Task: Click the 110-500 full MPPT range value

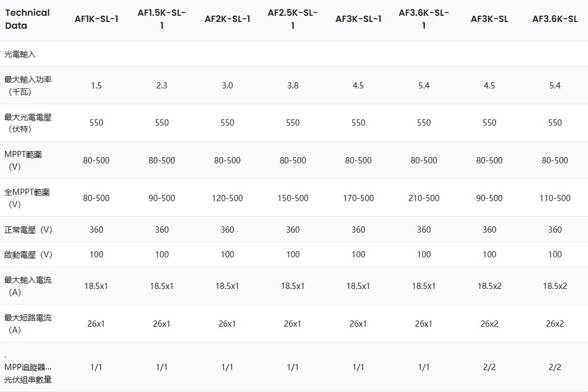Action: pyautogui.click(x=555, y=198)
